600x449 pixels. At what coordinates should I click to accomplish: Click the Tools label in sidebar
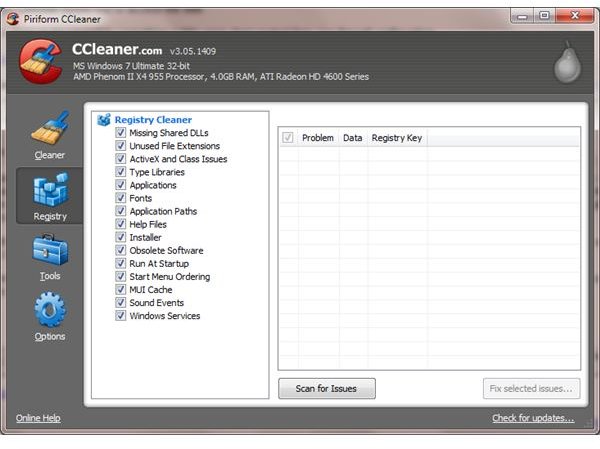pos(50,276)
